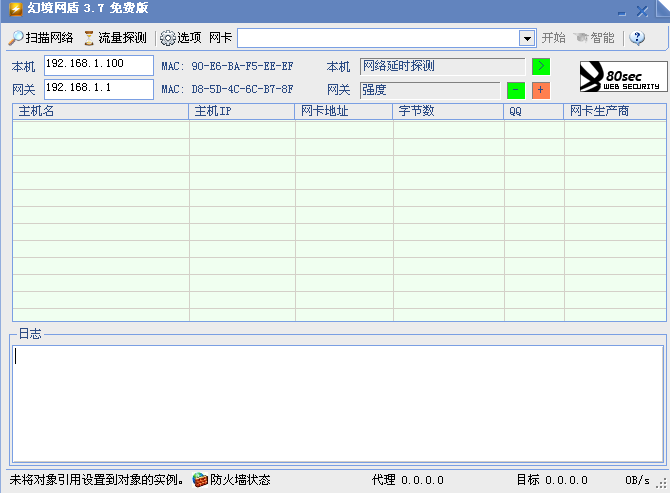The width and height of the screenshot is (670, 493).
Task: Expand the 网卡 adapter dropdown arrow
Action: click(527, 38)
